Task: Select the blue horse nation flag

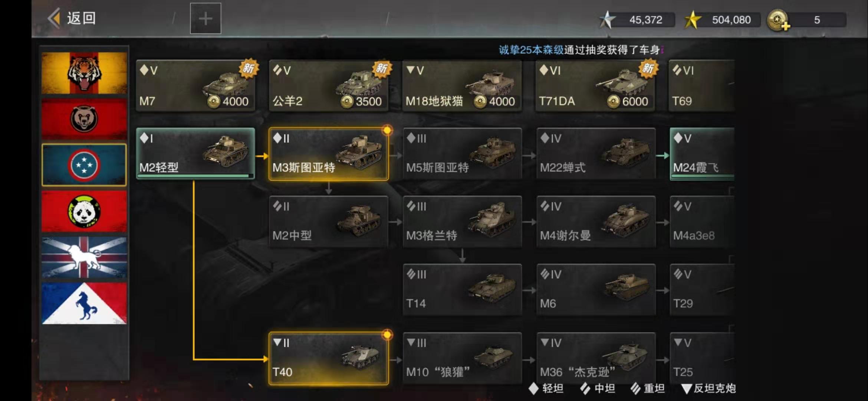Action: click(84, 303)
